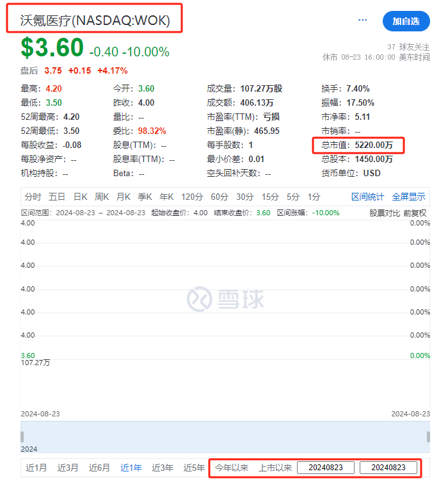Click the blue range selector timeline band
The width and height of the screenshot is (448, 483).
pyautogui.click(x=225, y=437)
